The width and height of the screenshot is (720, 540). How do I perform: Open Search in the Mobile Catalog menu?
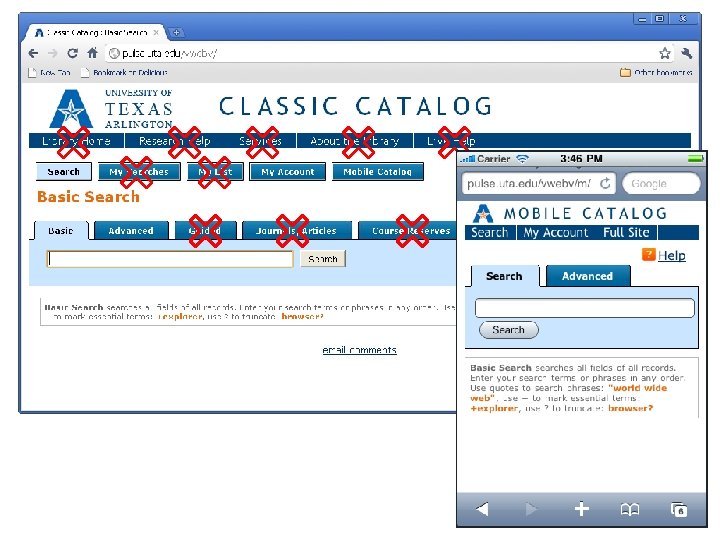point(490,232)
